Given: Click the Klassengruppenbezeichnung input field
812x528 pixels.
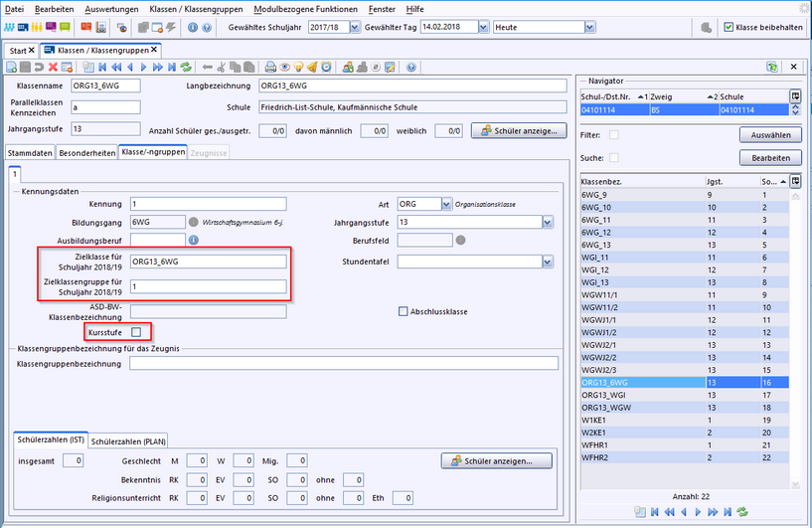Looking at the screenshot, I should click(343, 364).
